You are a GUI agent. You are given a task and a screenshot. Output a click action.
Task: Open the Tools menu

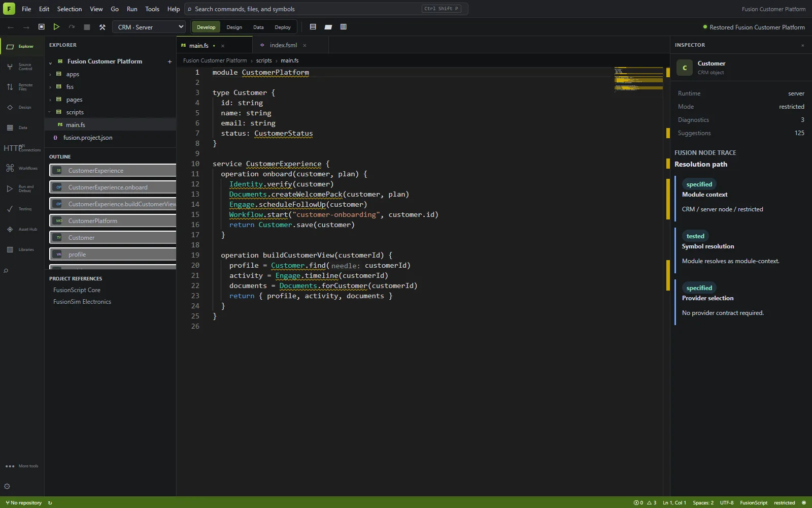pyautogui.click(x=152, y=9)
